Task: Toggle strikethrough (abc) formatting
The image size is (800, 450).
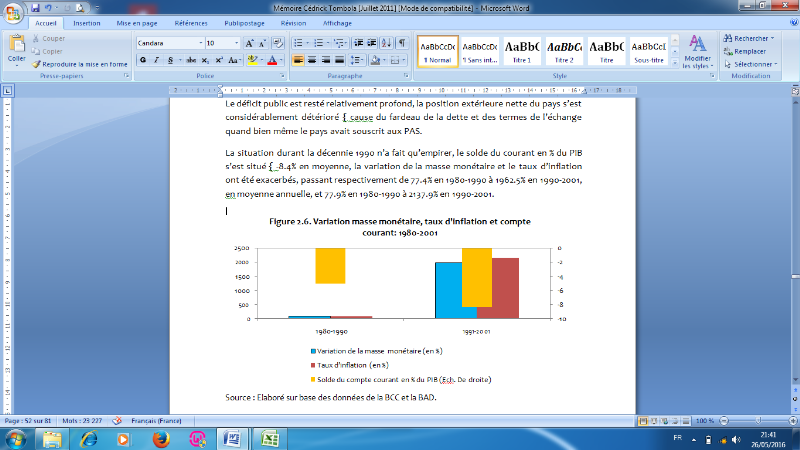Action: coord(191,60)
